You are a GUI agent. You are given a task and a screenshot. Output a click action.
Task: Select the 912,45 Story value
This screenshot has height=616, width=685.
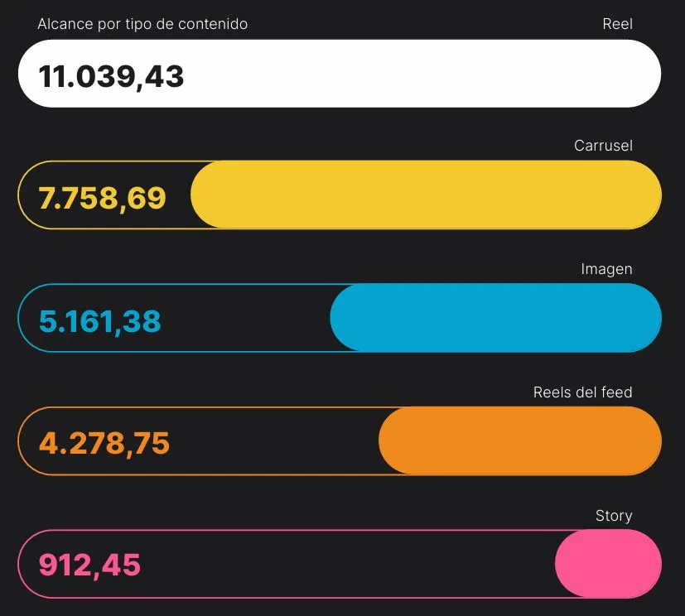point(89,565)
